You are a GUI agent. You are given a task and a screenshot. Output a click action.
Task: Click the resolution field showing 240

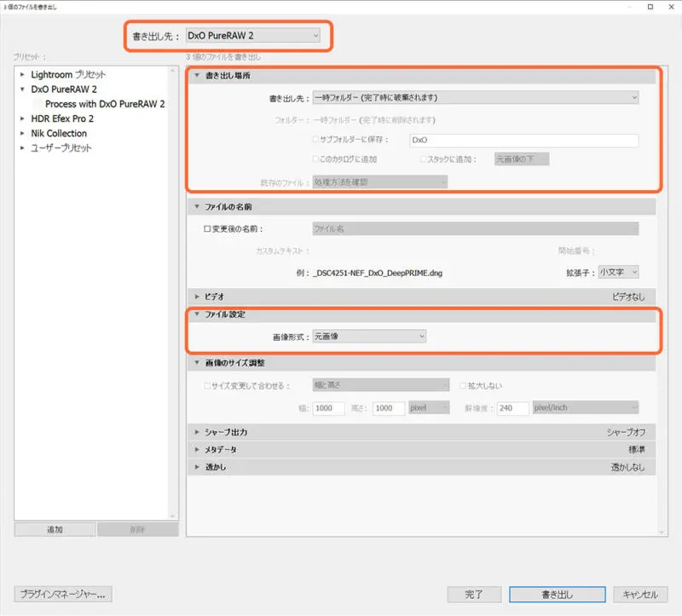(x=513, y=408)
